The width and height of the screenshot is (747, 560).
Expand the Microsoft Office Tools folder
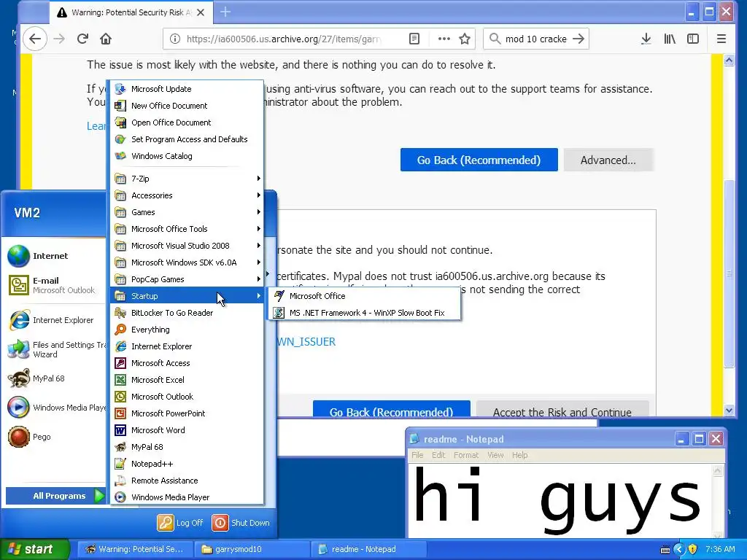[187, 228]
